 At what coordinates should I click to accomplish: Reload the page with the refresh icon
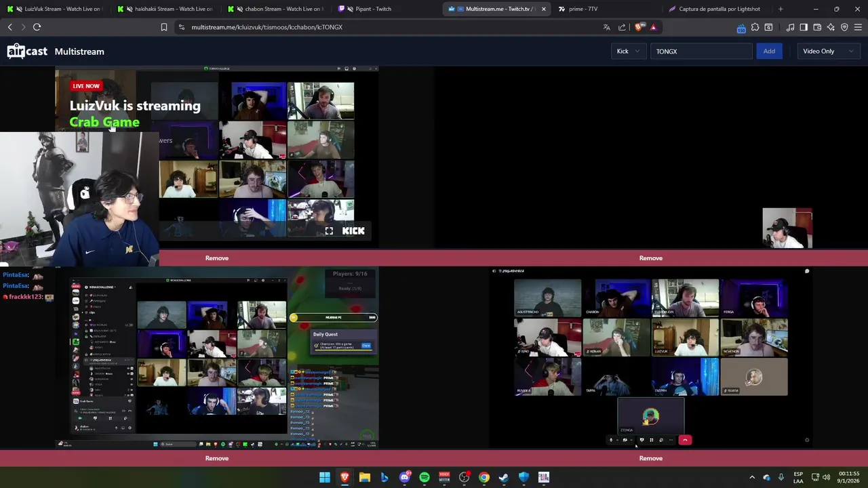click(x=37, y=27)
